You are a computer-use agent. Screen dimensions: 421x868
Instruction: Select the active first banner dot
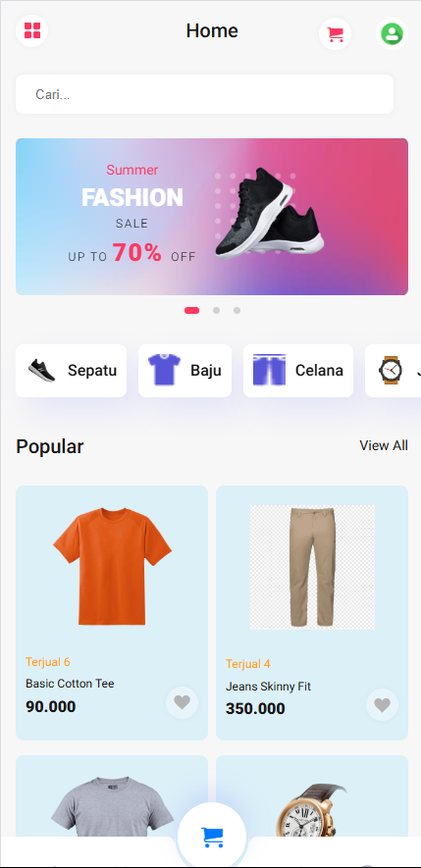tap(191, 311)
